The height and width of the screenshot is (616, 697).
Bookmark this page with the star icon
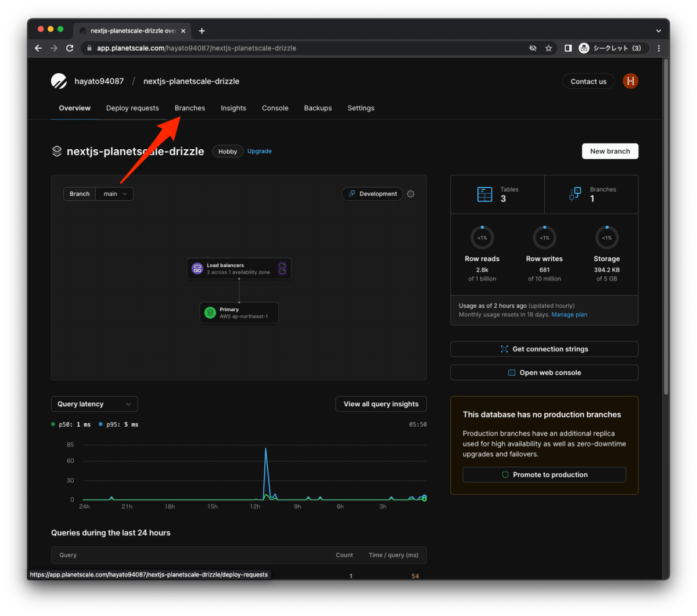pyautogui.click(x=548, y=48)
